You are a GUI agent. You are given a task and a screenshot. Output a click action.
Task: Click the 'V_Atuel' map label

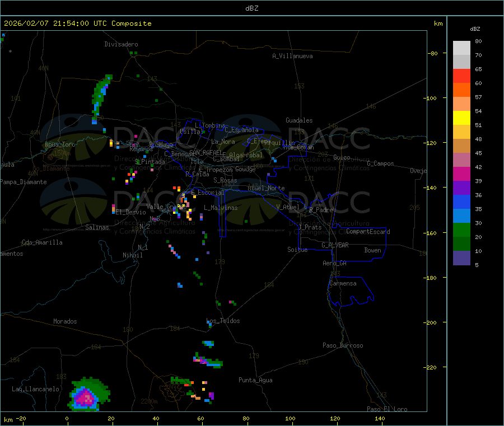288,207
